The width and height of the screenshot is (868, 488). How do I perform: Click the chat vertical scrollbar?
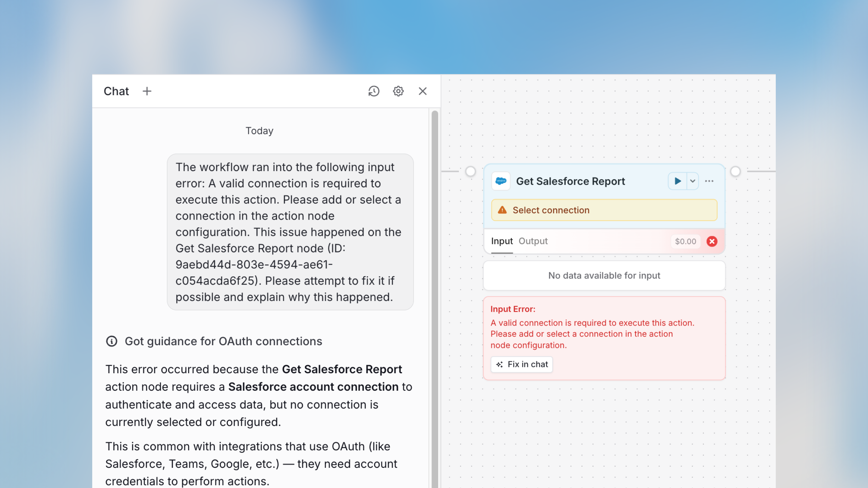coord(435,296)
